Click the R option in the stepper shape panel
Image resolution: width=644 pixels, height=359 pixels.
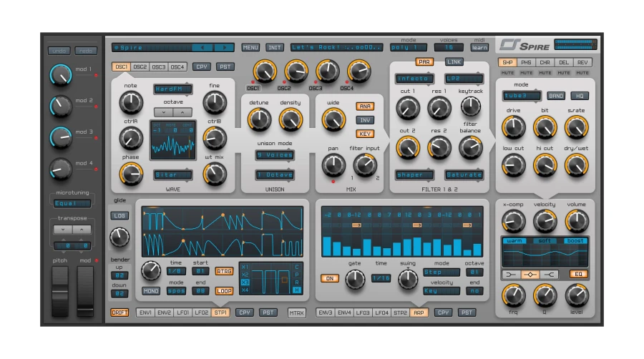click(296, 282)
